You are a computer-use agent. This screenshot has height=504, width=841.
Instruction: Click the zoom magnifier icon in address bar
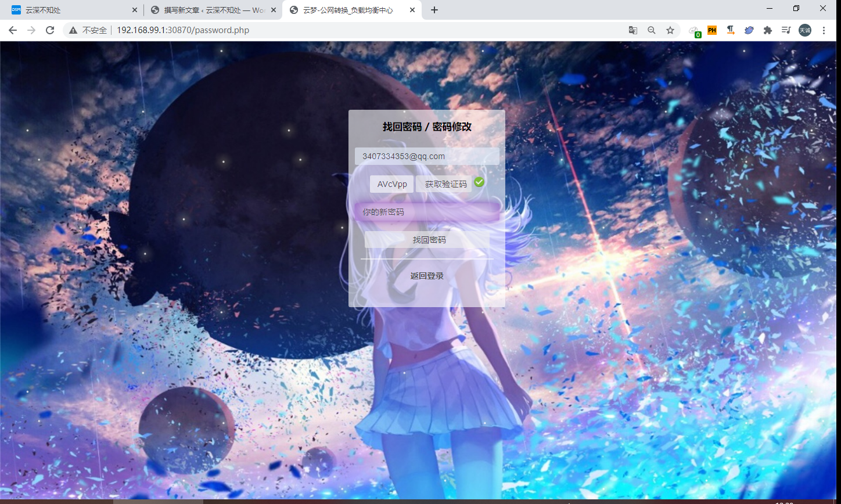(x=652, y=30)
